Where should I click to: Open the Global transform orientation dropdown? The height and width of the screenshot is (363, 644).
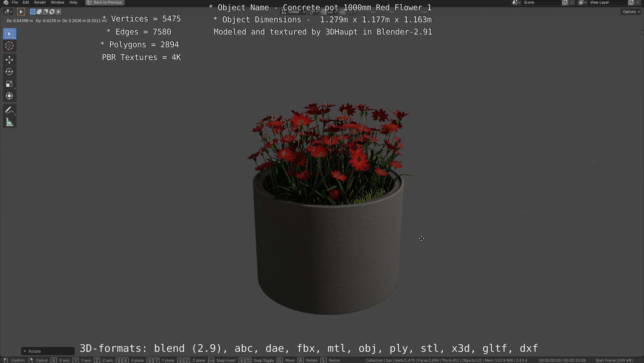pos(293,12)
